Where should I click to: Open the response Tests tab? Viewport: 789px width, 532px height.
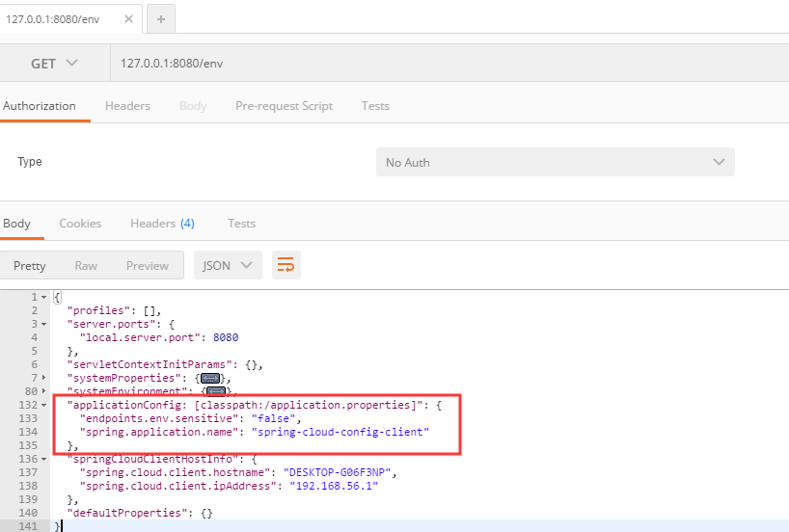tap(241, 224)
